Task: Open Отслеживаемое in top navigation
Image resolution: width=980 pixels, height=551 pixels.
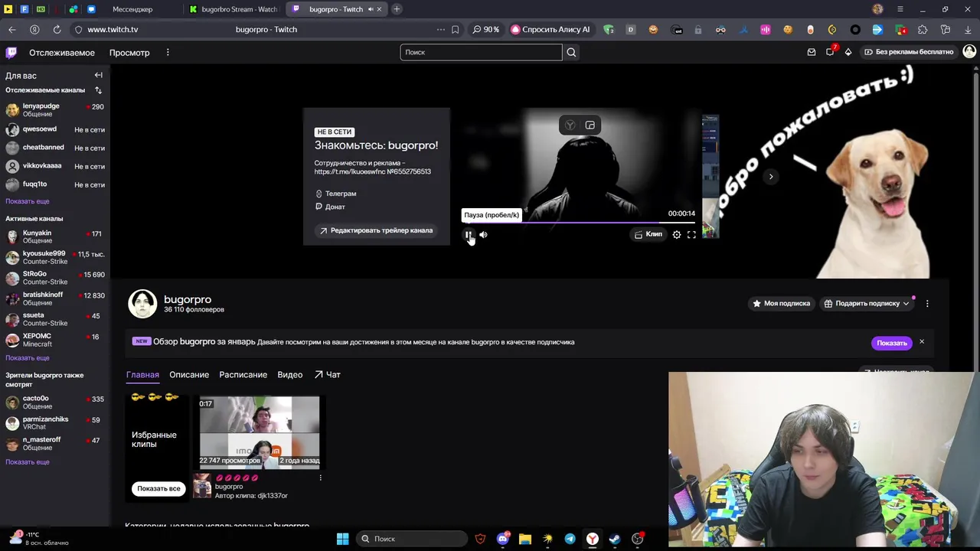Action: [x=62, y=53]
